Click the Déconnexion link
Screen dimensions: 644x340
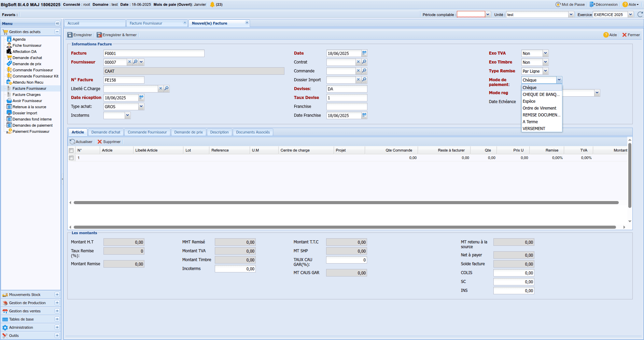603,4
